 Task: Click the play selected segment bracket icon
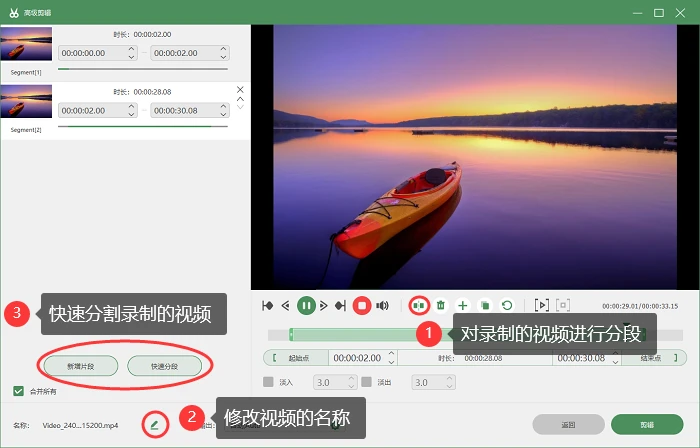[x=542, y=306]
